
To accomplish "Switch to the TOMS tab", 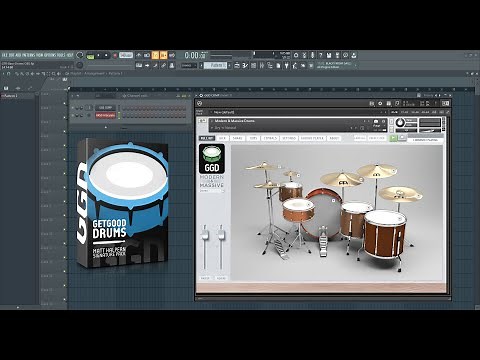I will [x=254, y=138].
